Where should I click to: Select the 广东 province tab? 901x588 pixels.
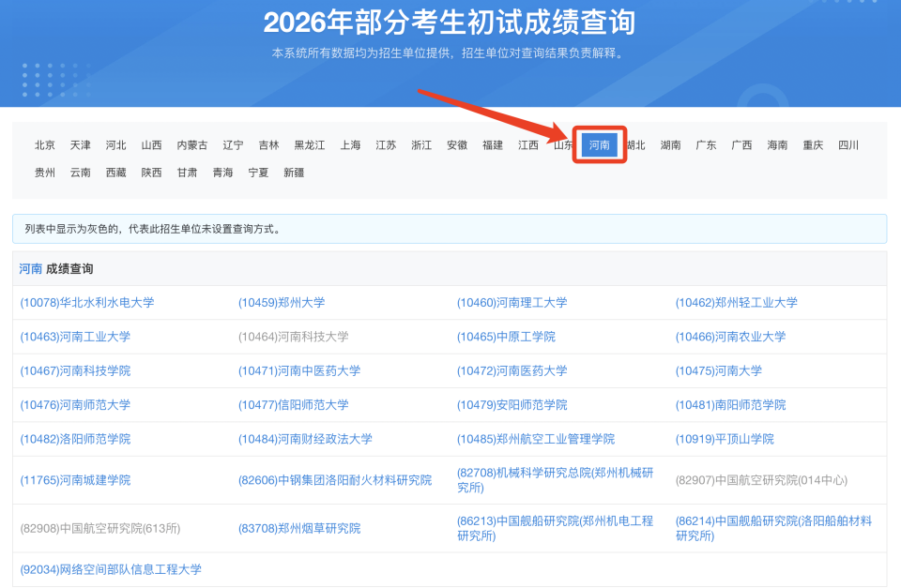706,145
